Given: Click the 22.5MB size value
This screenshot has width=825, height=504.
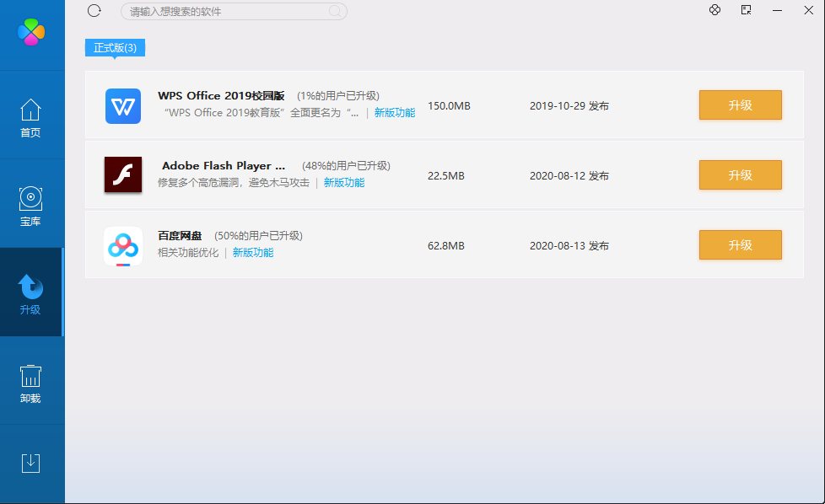Looking at the screenshot, I should point(445,175).
